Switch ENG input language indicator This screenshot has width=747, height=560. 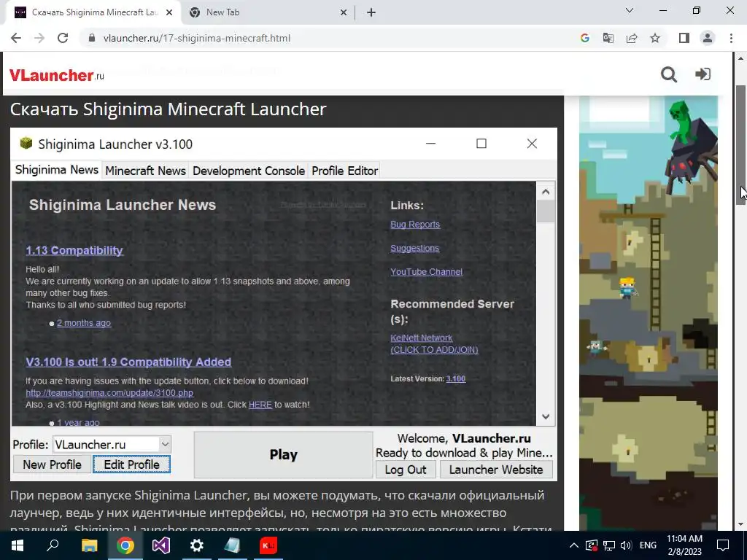[648, 545]
